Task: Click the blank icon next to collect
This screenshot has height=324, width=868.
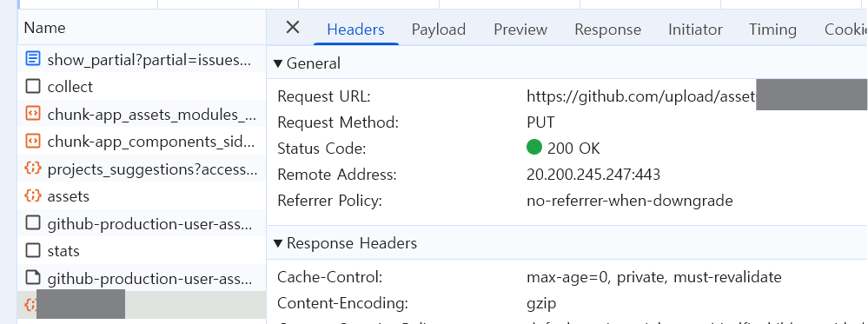Action: [x=33, y=86]
